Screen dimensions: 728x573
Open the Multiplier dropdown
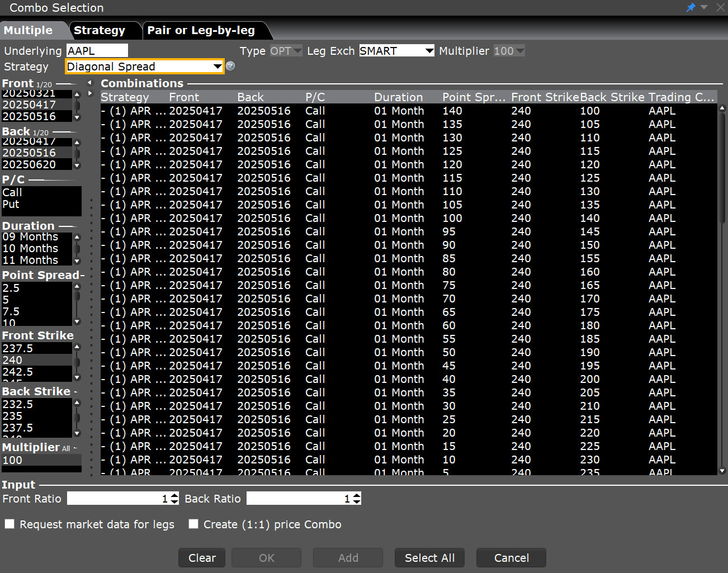521,50
